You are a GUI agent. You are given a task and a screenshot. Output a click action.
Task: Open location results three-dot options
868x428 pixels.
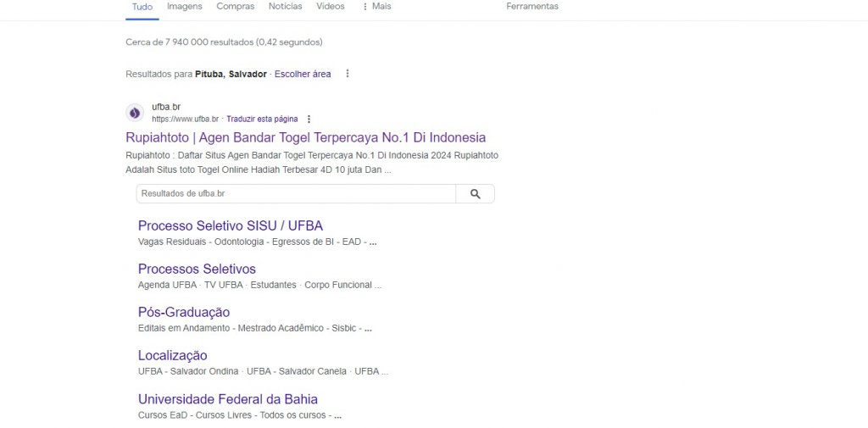click(x=347, y=74)
